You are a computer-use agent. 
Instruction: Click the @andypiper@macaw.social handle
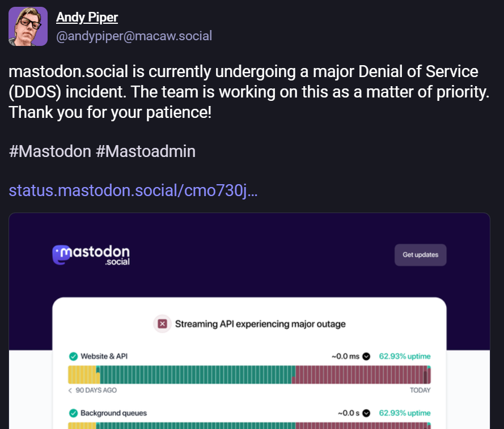[134, 36]
